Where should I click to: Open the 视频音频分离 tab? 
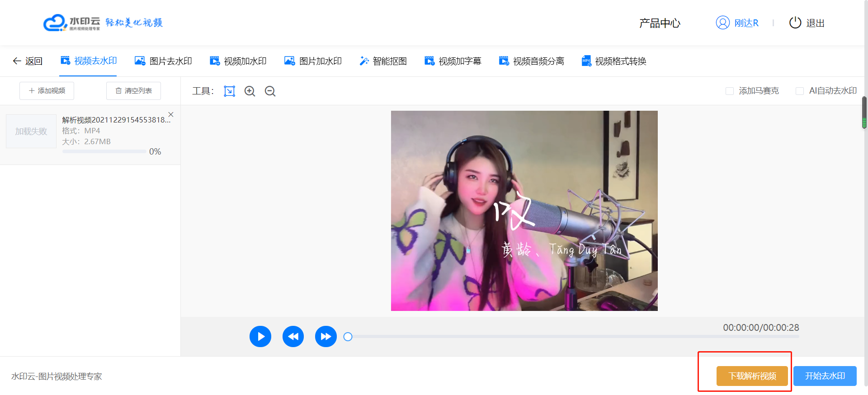tap(532, 61)
